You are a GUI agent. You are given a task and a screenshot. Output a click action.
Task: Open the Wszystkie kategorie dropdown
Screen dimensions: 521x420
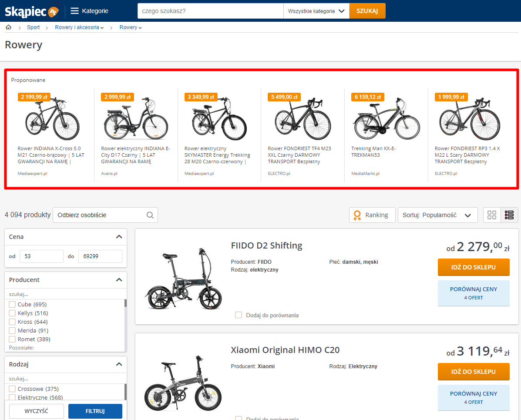[x=316, y=11]
